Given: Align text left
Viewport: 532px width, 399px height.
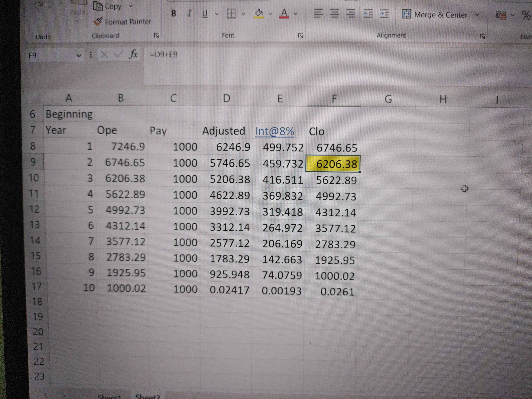Looking at the screenshot, I should [318, 14].
